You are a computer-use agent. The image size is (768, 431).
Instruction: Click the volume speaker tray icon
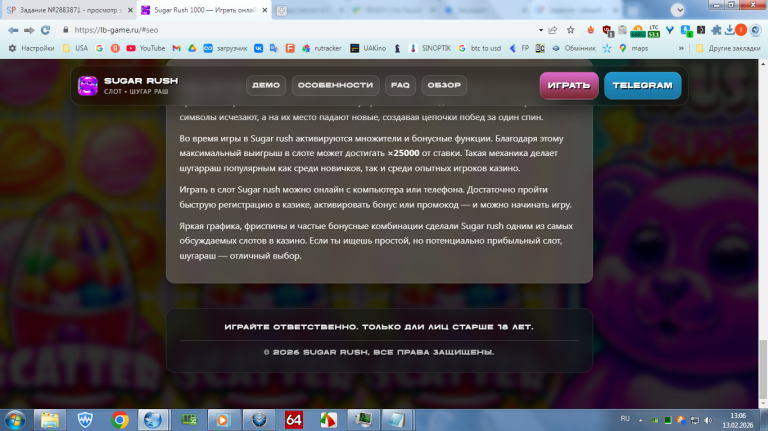pyautogui.click(x=708, y=420)
